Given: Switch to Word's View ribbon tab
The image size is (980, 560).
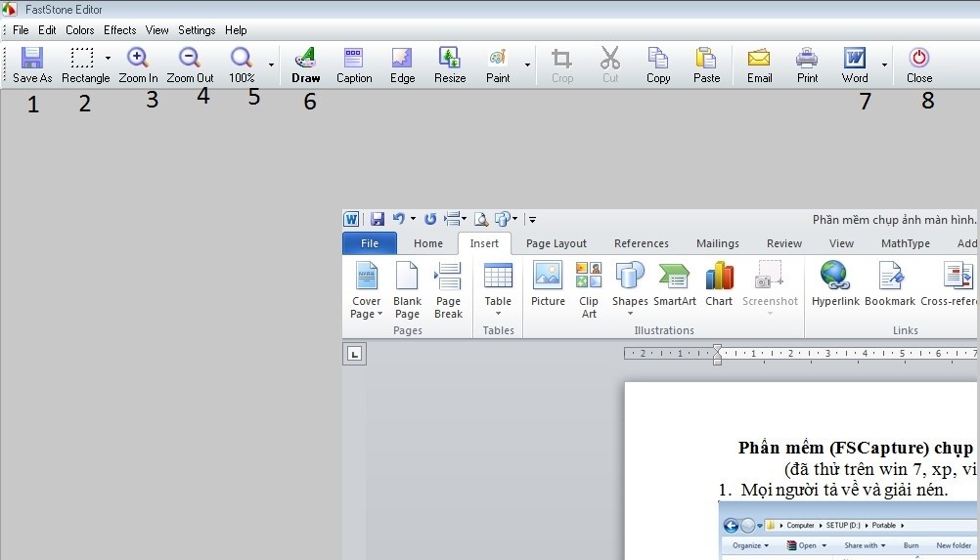Looking at the screenshot, I should tap(841, 243).
